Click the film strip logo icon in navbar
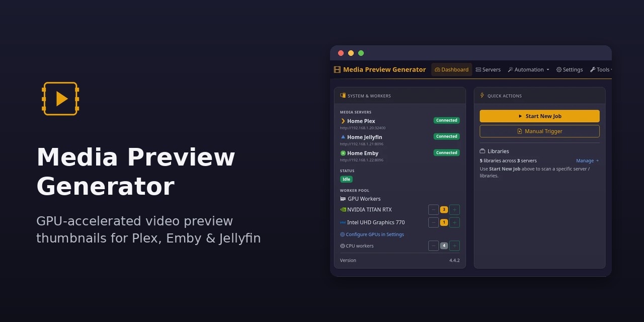 (x=337, y=69)
